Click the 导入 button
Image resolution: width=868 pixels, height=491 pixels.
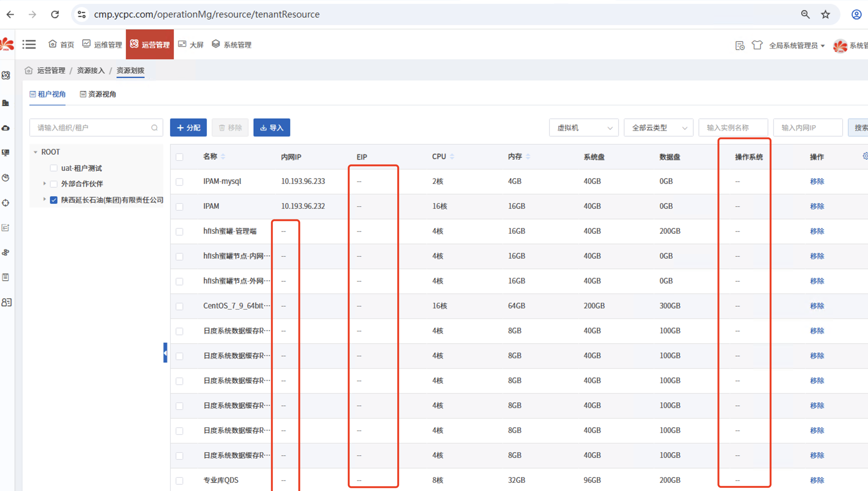[271, 127]
